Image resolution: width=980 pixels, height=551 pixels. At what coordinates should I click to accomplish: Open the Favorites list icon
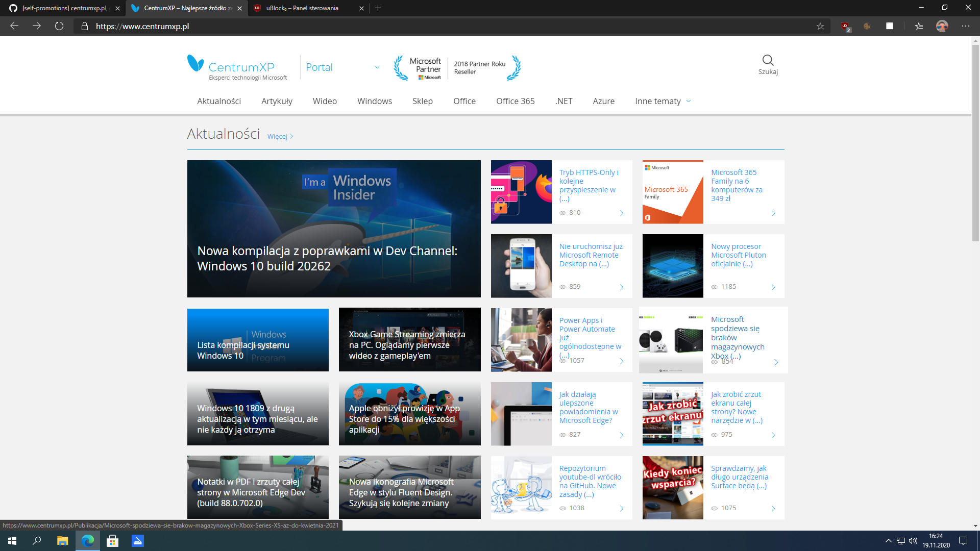point(919,26)
